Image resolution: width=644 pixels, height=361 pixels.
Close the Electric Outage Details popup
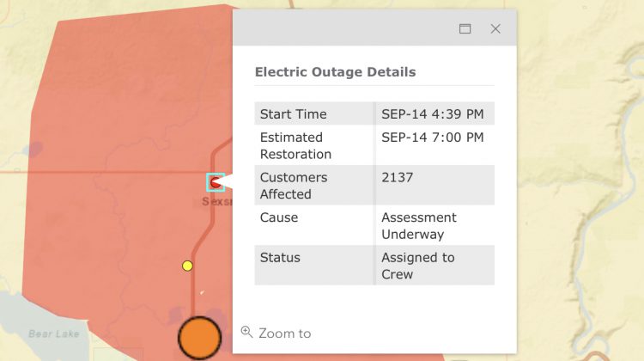point(495,28)
